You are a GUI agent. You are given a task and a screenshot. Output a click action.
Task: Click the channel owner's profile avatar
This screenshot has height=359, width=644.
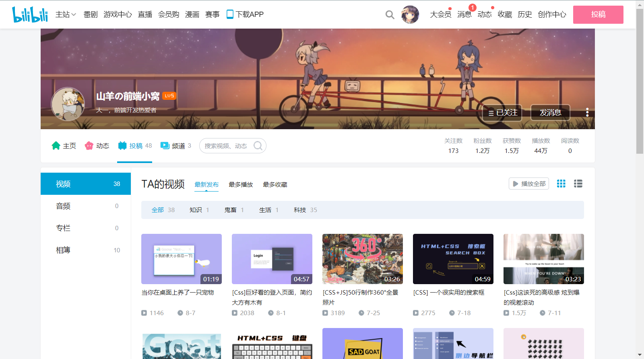point(68,104)
